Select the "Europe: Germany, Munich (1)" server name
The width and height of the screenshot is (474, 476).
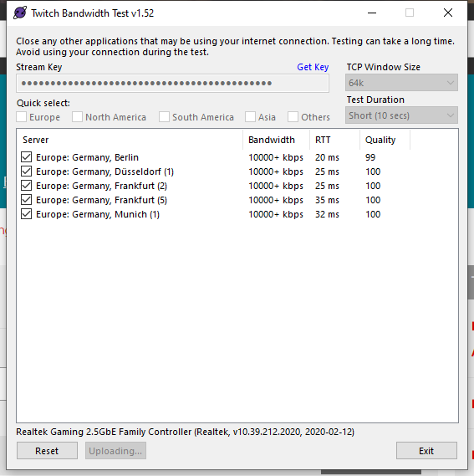98,215
